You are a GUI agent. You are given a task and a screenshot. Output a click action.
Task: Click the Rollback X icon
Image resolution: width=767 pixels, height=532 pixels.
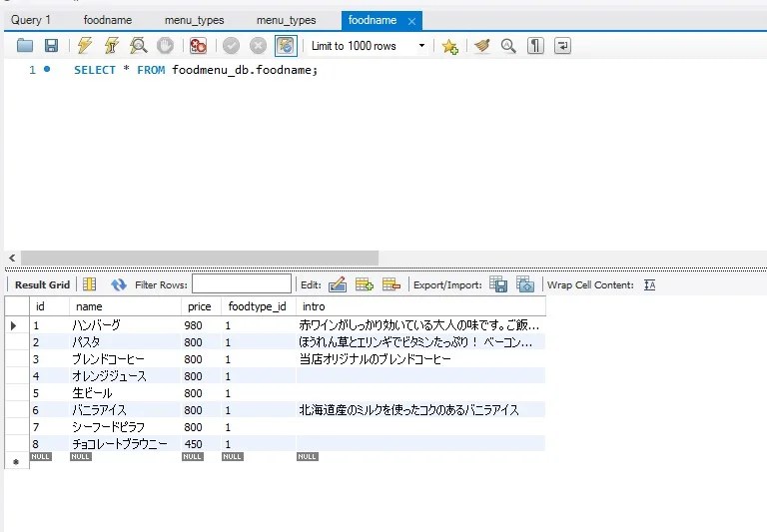click(x=258, y=46)
